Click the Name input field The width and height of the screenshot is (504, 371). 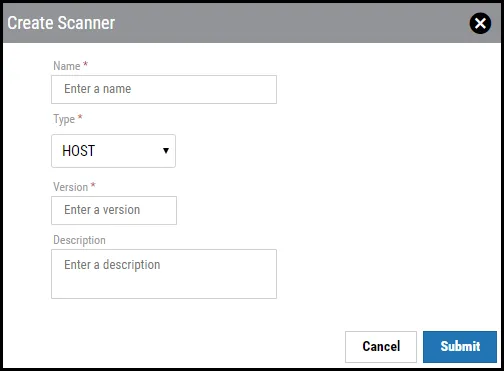point(164,89)
